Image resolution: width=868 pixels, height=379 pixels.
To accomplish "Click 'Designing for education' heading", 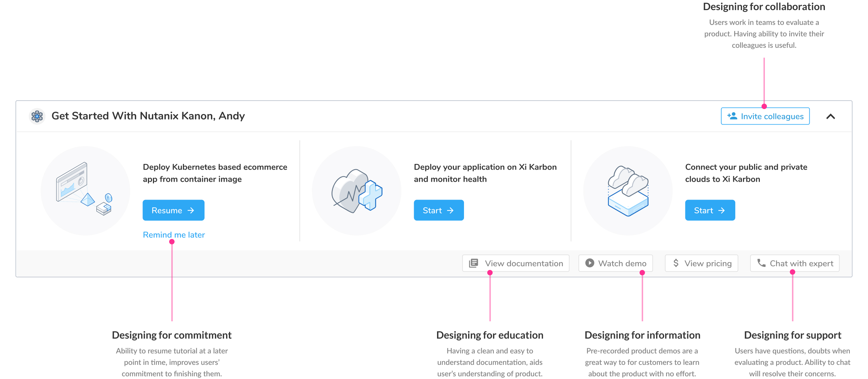I will click(x=490, y=335).
